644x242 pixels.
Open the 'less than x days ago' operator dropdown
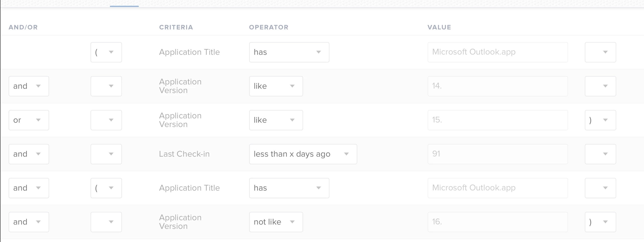303,154
